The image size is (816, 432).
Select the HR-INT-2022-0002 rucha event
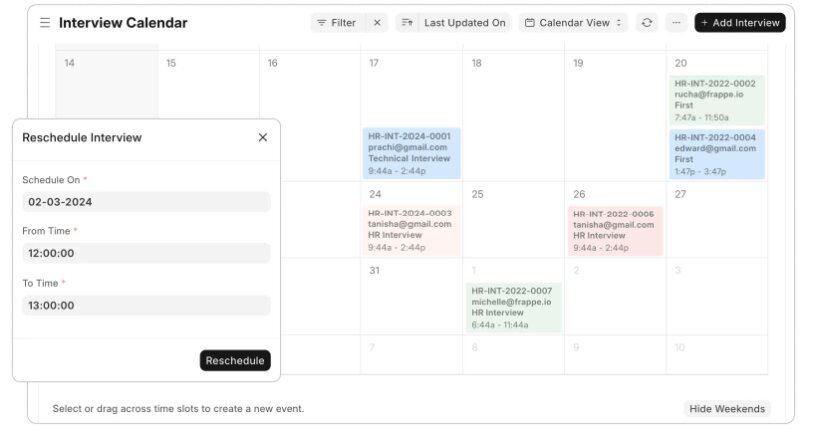point(717,100)
